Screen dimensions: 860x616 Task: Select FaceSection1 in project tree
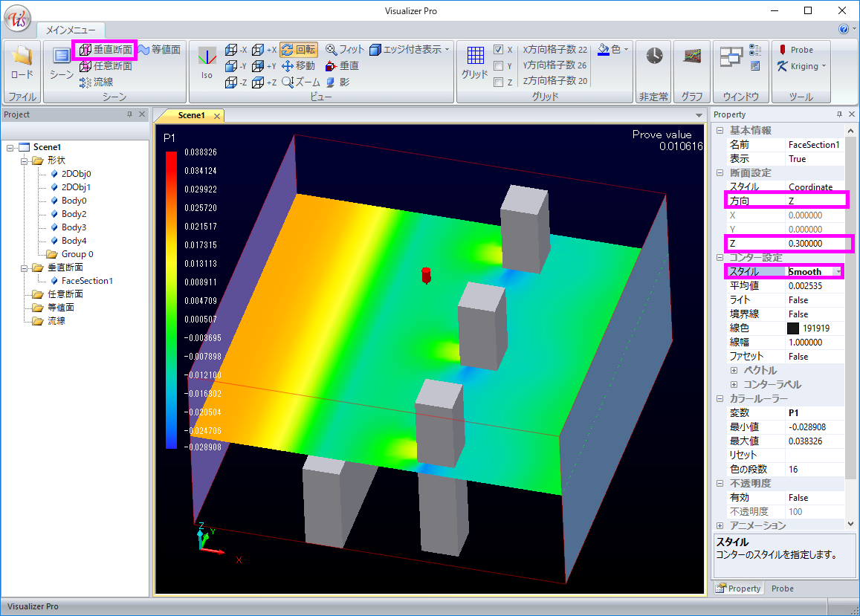(x=86, y=281)
